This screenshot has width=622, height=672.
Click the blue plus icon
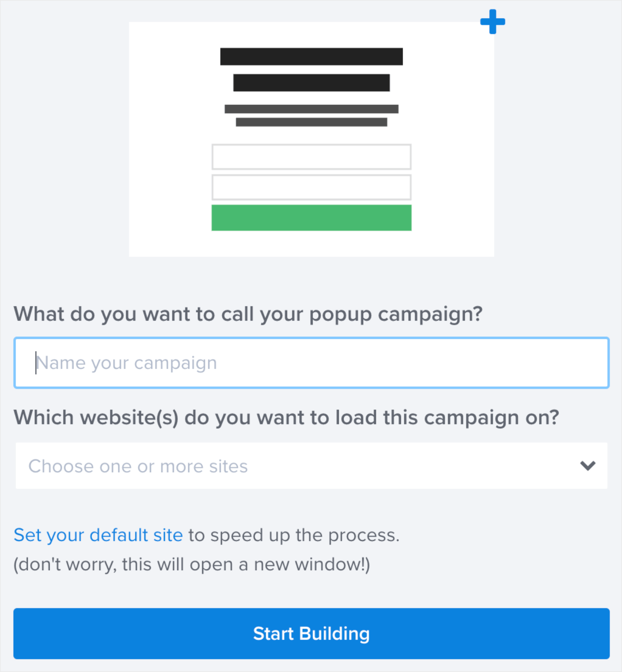[x=493, y=21]
